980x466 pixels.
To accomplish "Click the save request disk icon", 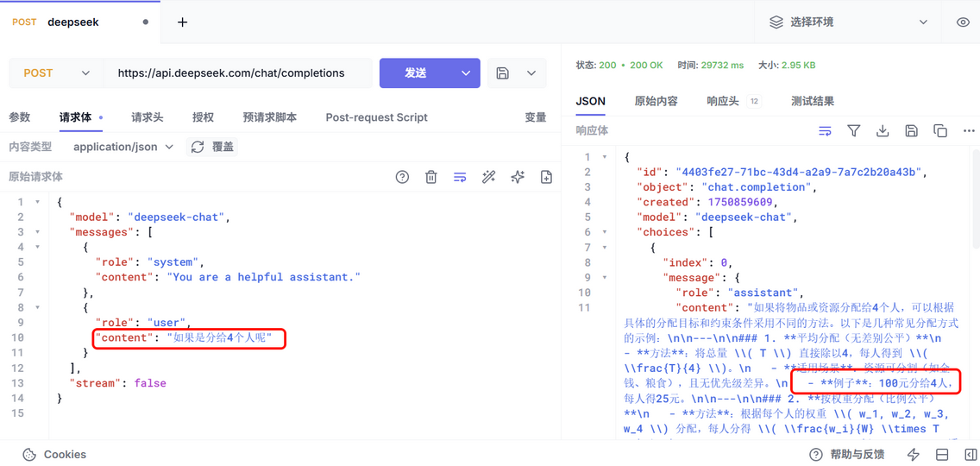I will pyautogui.click(x=502, y=73).
